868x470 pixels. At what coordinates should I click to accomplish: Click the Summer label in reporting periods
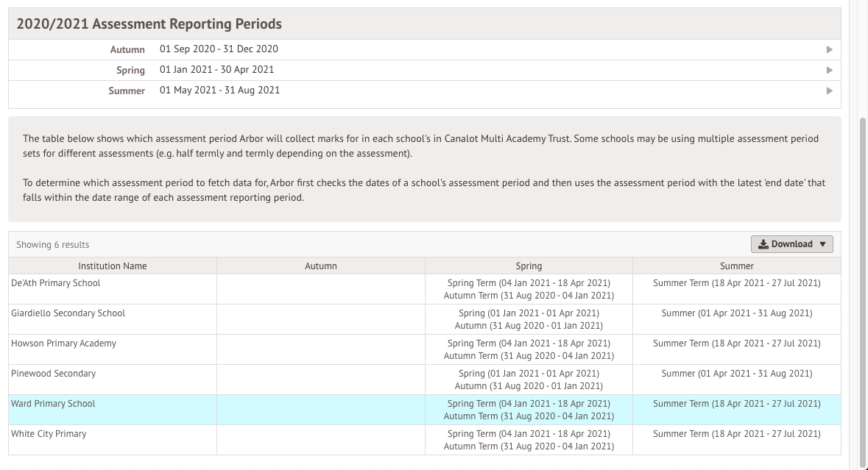pos(127,90)
